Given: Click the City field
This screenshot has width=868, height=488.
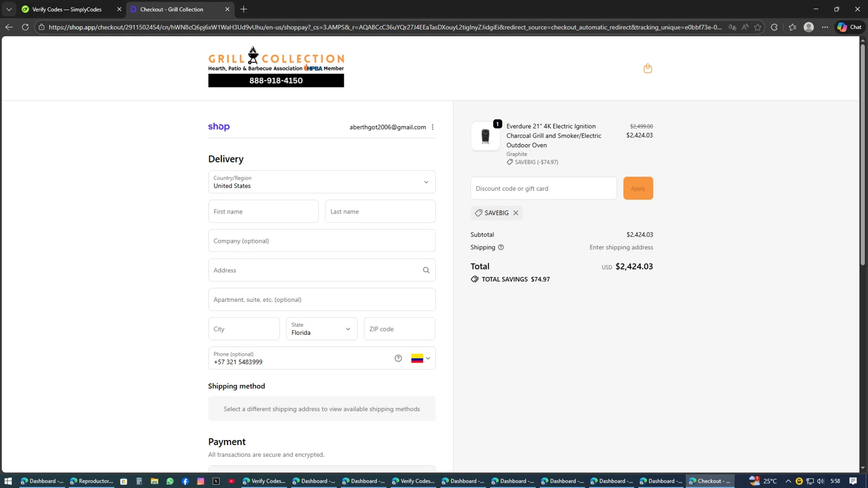Looking at the screenshot, I should [x=244, y=329].
